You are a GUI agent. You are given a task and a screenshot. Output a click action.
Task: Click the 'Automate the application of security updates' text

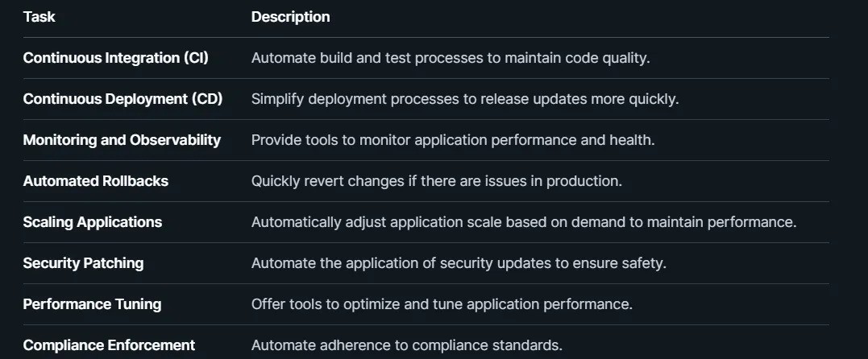point(459,263)
